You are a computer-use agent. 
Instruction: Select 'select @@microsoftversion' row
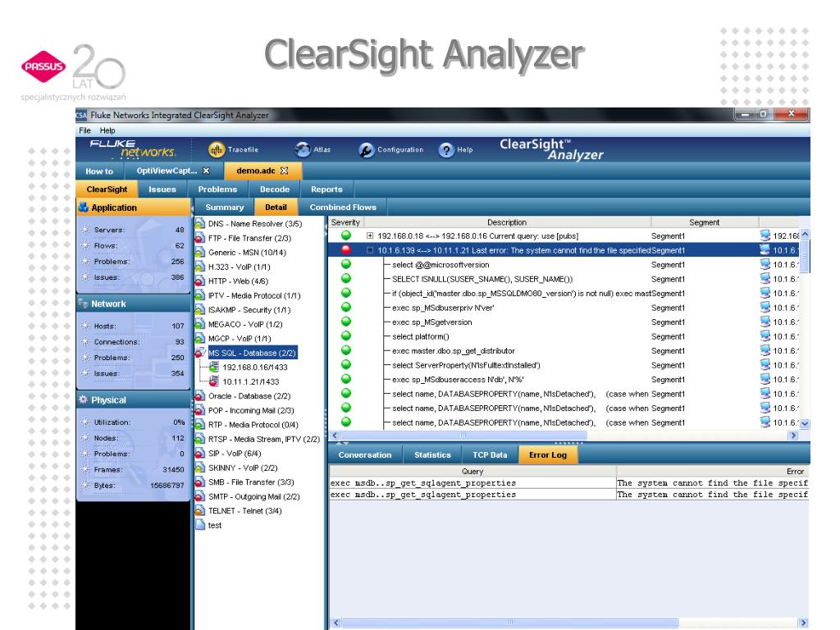441,265
